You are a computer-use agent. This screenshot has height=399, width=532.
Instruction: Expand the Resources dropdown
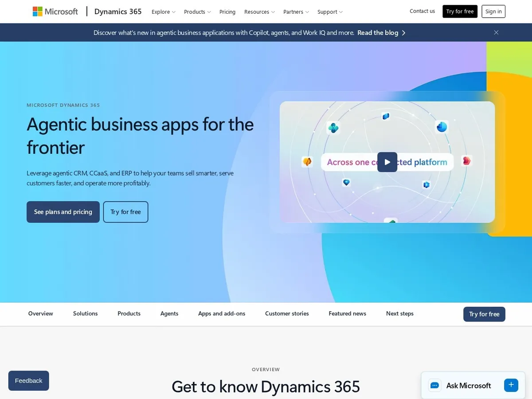[259, 12]
